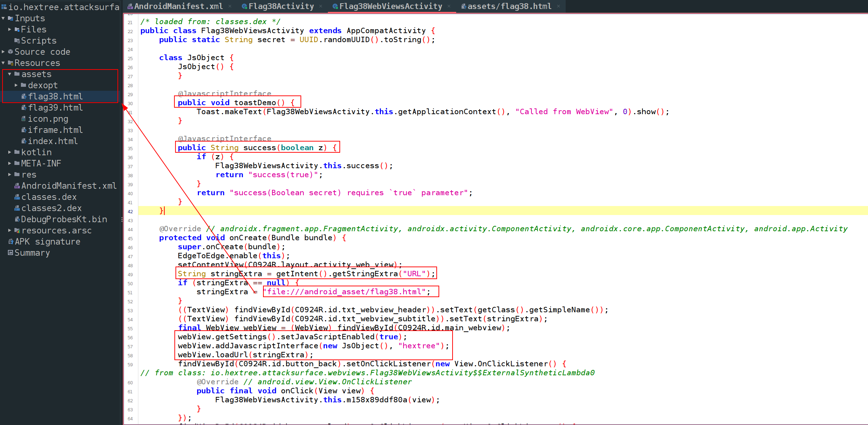This screenshot has width=868, height=425.
Task: Collapse the Inputs tree node
Action: tap(3, 18)
